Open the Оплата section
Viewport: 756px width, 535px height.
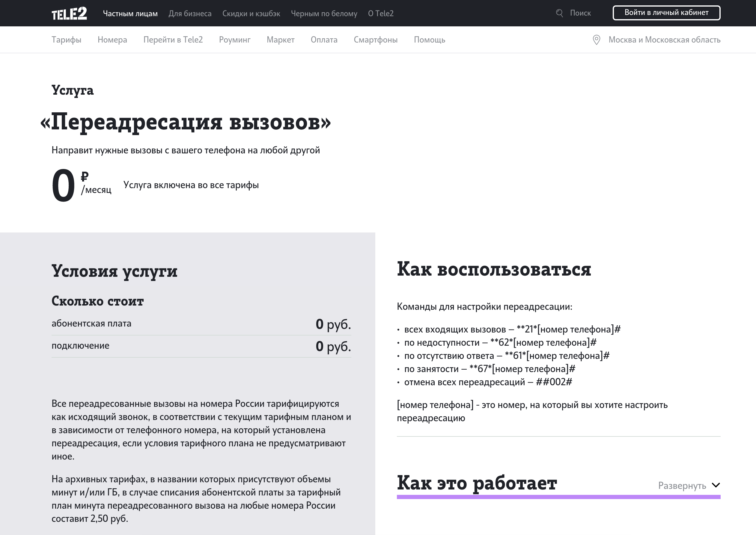click(324, 40)
